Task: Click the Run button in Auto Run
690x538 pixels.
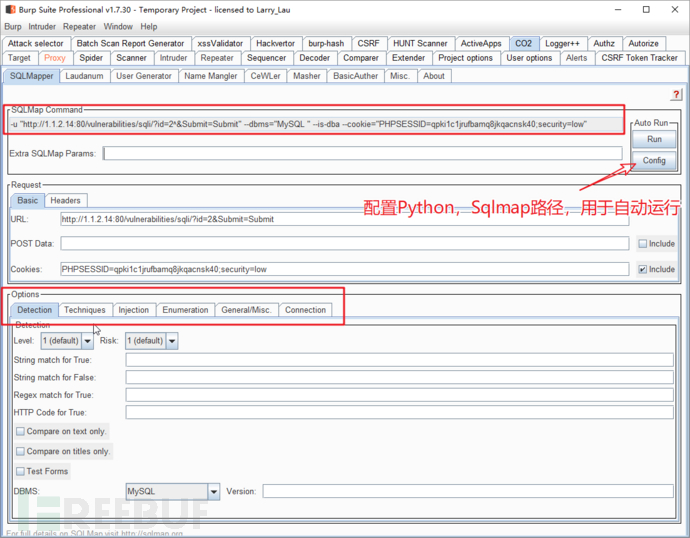Action: point(654,139)
